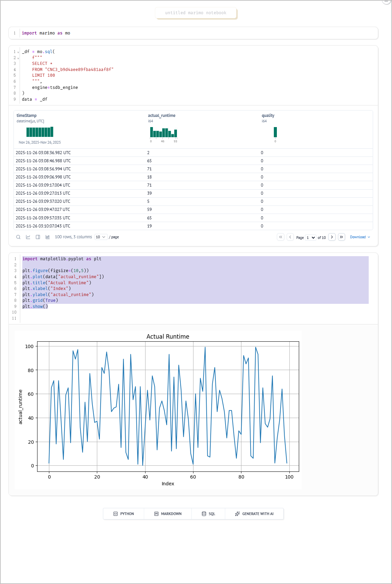Screen dimensions: 392x584
Task: Jump to the last table page
Action: [x=341, y=237]
